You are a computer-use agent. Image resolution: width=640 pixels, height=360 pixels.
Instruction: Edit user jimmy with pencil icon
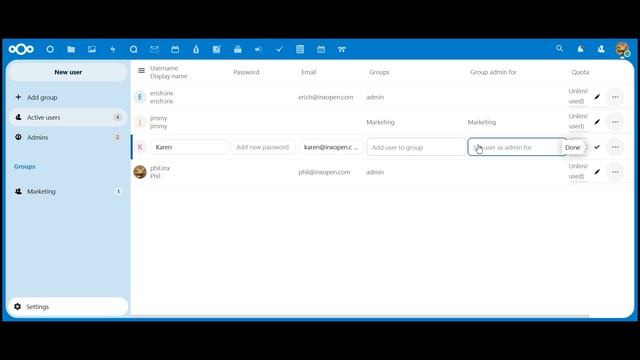pos(597,122)
